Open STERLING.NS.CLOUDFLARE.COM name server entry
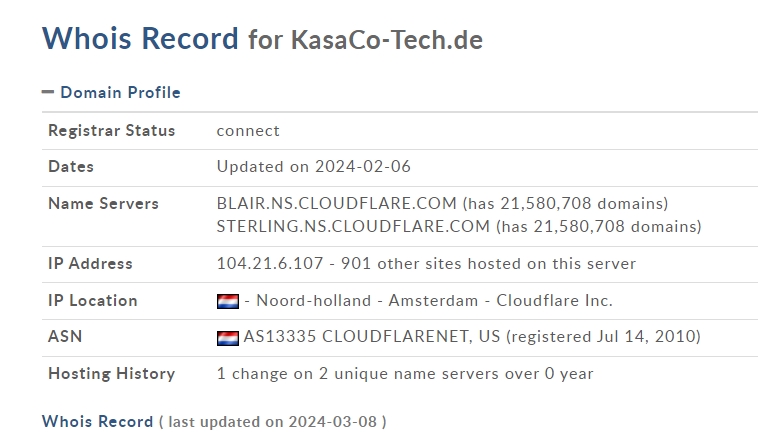This screenshot has width=758, height=438. pyautogui.click(x=353, y=226)
